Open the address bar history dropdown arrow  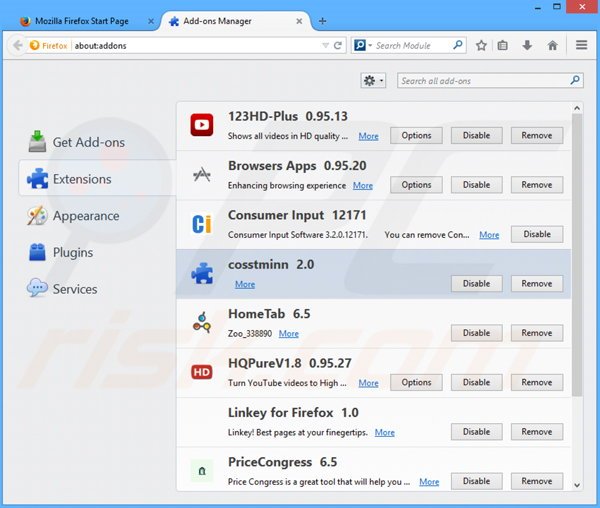point(325,46)
